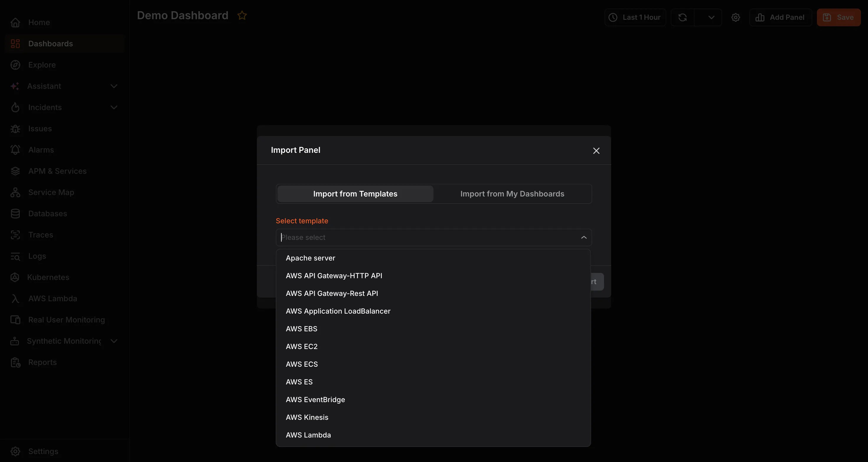Click the Traces icon
The image size is (868, 462).
(15, 235)
